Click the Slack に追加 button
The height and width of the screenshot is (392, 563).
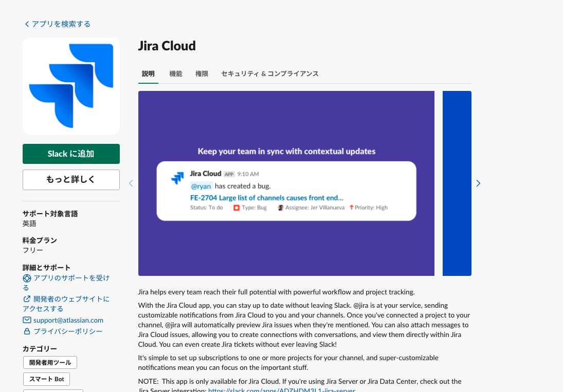coord(71,154)
